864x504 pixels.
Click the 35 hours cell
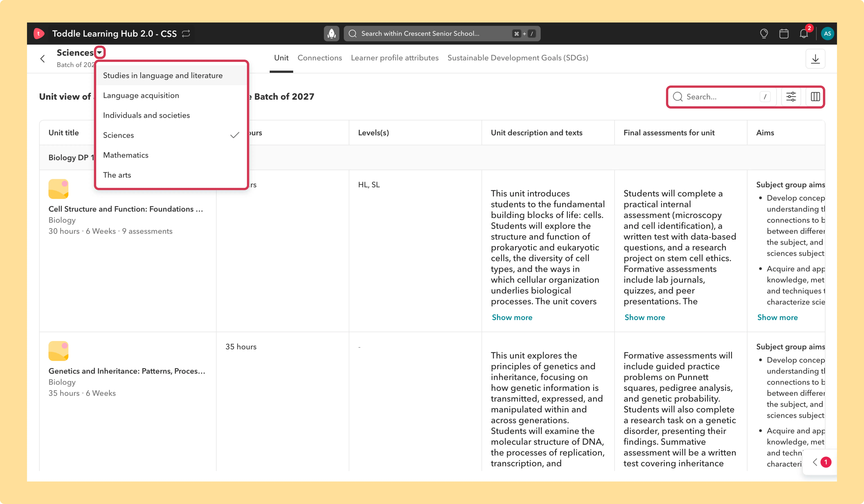[x=241, y=347]
